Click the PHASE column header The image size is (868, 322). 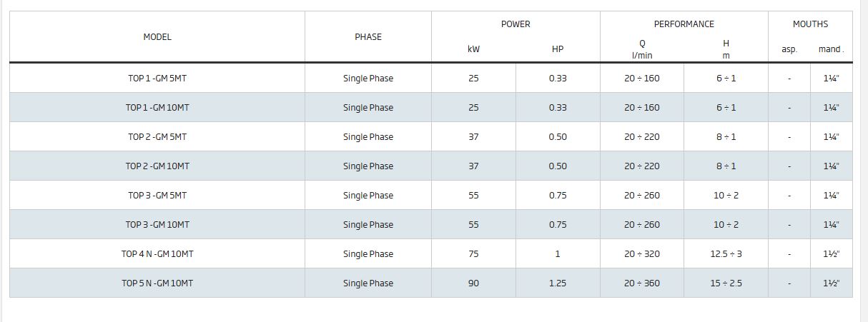(368, 37)
